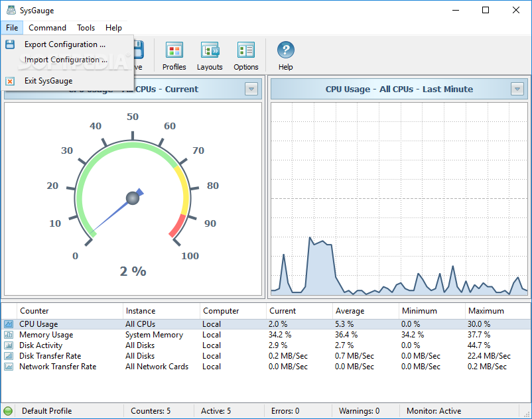Maximize the SysGauge window
The height and width of the screenshot is (419, 532).
pos(486,10)
